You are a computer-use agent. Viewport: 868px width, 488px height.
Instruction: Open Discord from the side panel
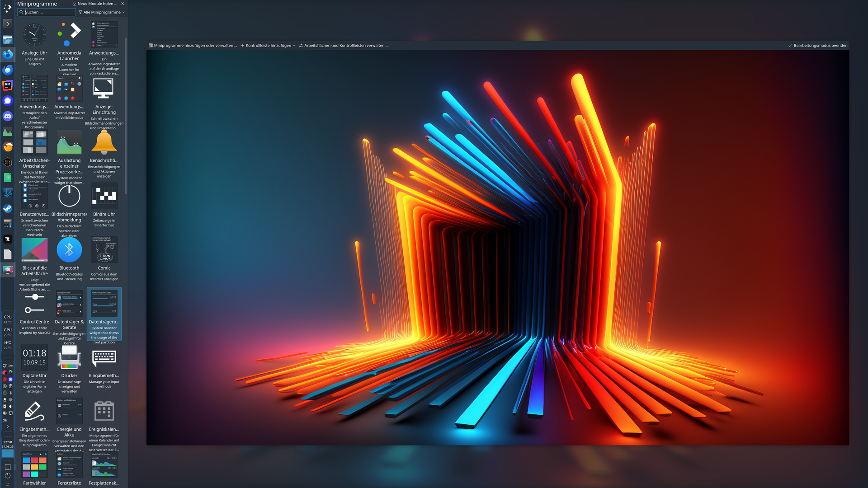[x=8, y=117]
